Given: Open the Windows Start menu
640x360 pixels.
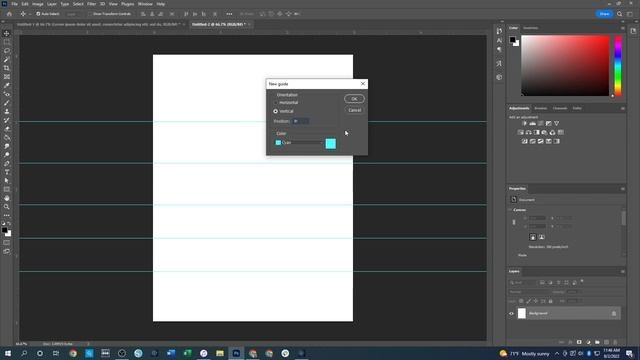Looking at the screenshot, I should pos(7,353).
